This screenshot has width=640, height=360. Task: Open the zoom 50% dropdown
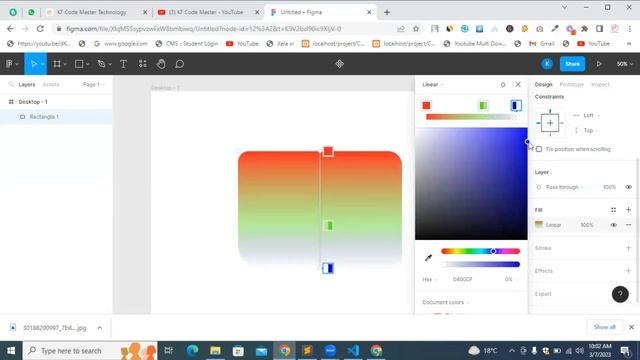tap(624, 64)
